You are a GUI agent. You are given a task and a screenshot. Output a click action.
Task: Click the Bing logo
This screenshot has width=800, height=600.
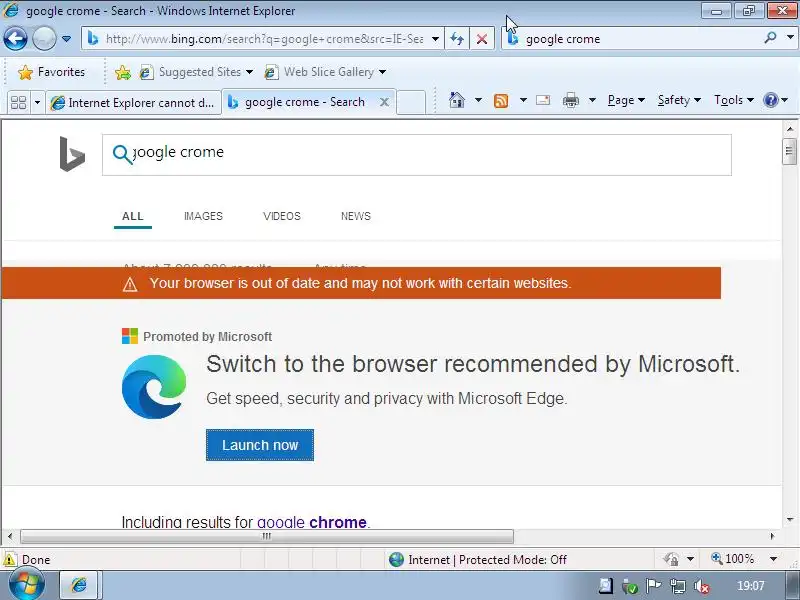pyautogui.click(x=72, y=154)
